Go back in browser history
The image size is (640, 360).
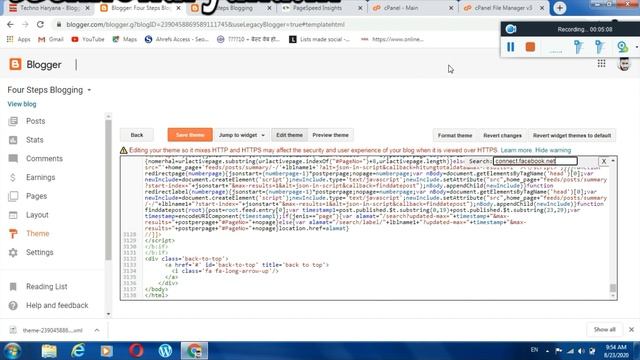pos(10,24)
